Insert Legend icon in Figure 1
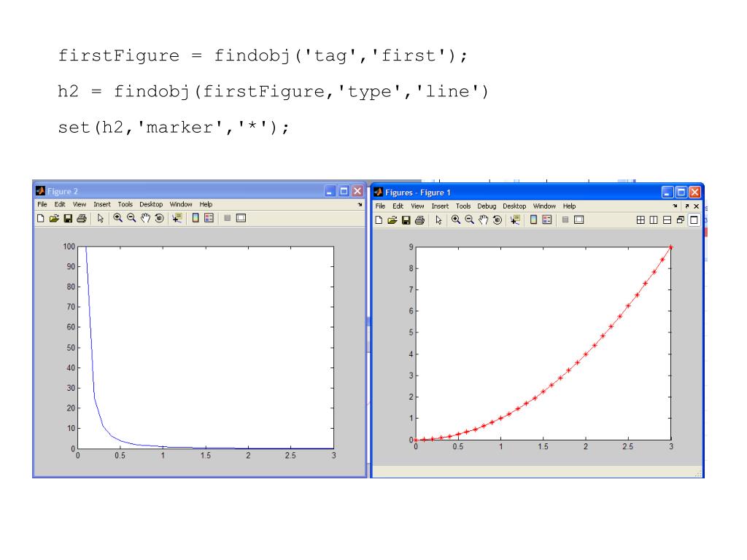 click(547, 220)
